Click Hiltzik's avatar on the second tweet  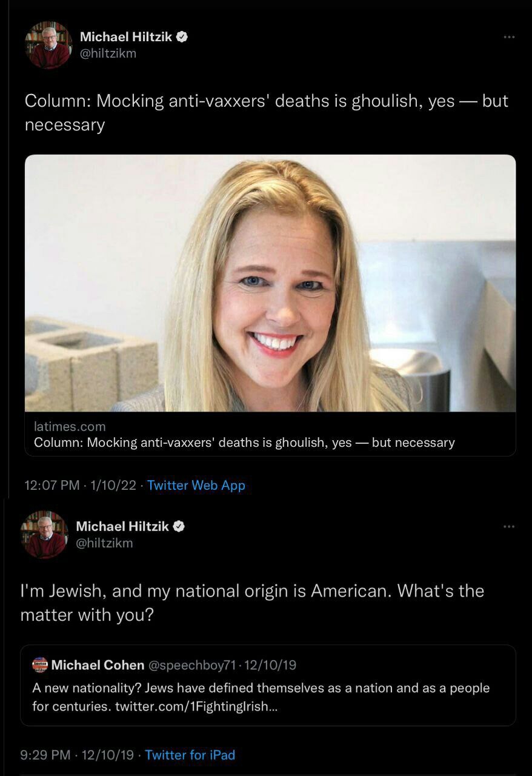coord(42,535)
